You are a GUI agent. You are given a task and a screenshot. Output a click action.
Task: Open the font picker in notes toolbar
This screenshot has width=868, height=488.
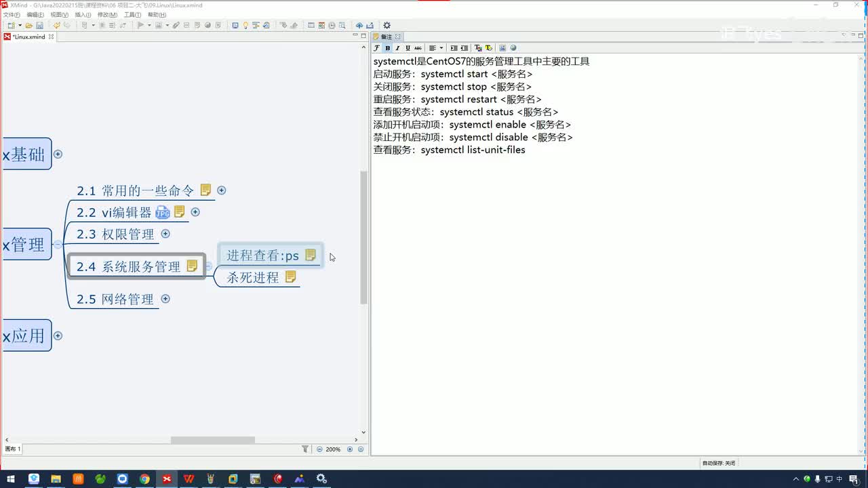tap(377, 48)
